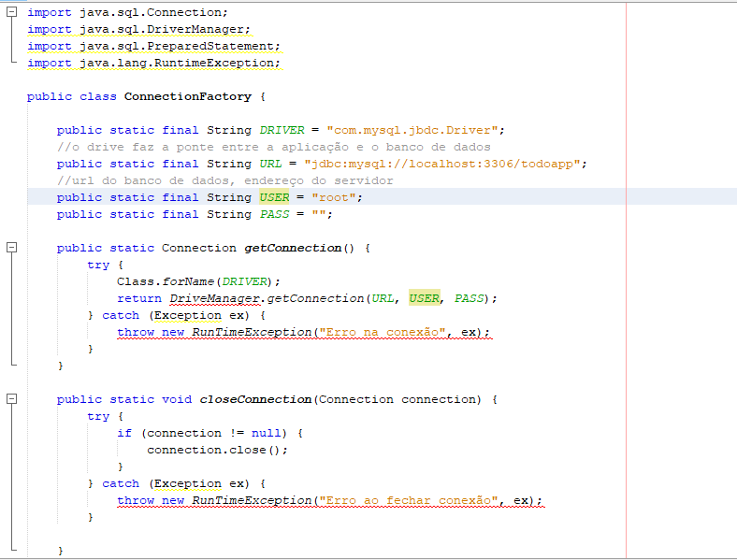
Task: Click 'catch (Exception ex)' in closeConnection method
Action: click(x=175, y=484)
